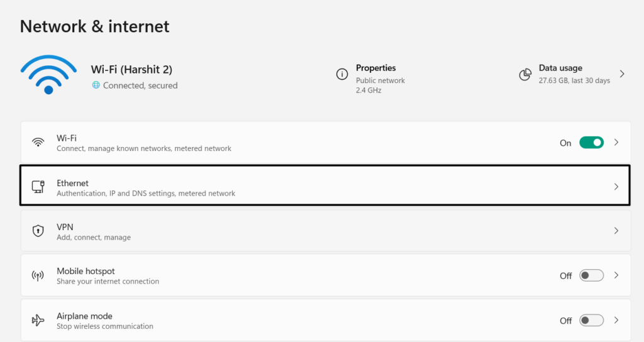
Task: Turn on the Airplane mode toggle
Action: [591, 320]
